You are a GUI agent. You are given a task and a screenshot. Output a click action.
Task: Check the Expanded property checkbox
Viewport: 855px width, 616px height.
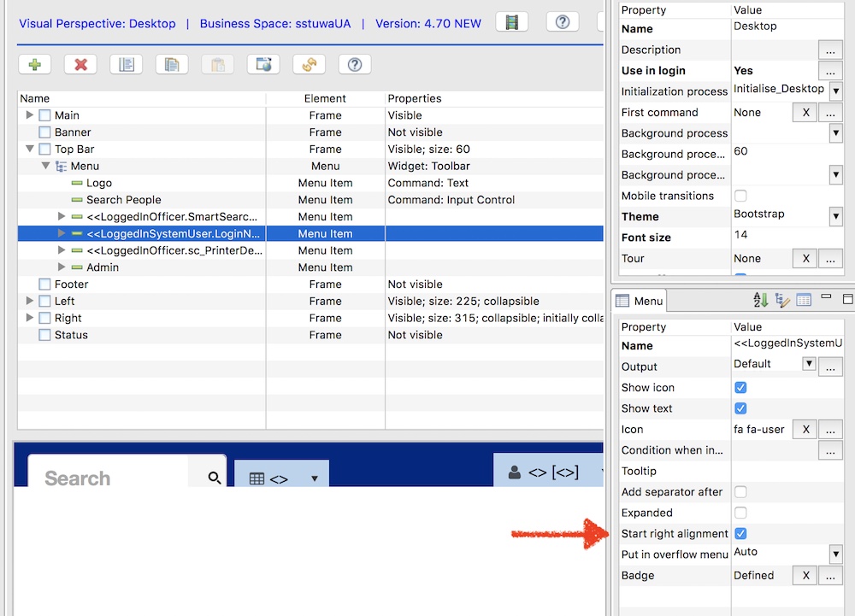tap(740, 513)
